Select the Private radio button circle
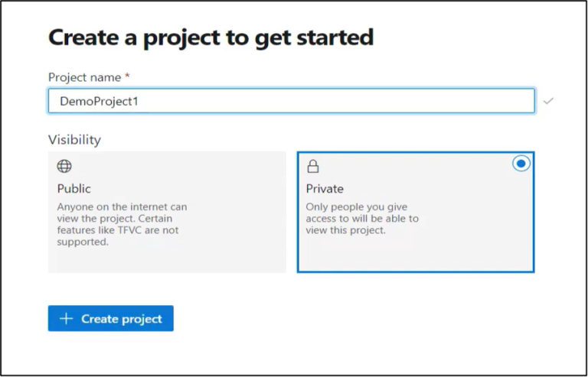This screenshot has width=588, height=377. click(x=521, y=164)
